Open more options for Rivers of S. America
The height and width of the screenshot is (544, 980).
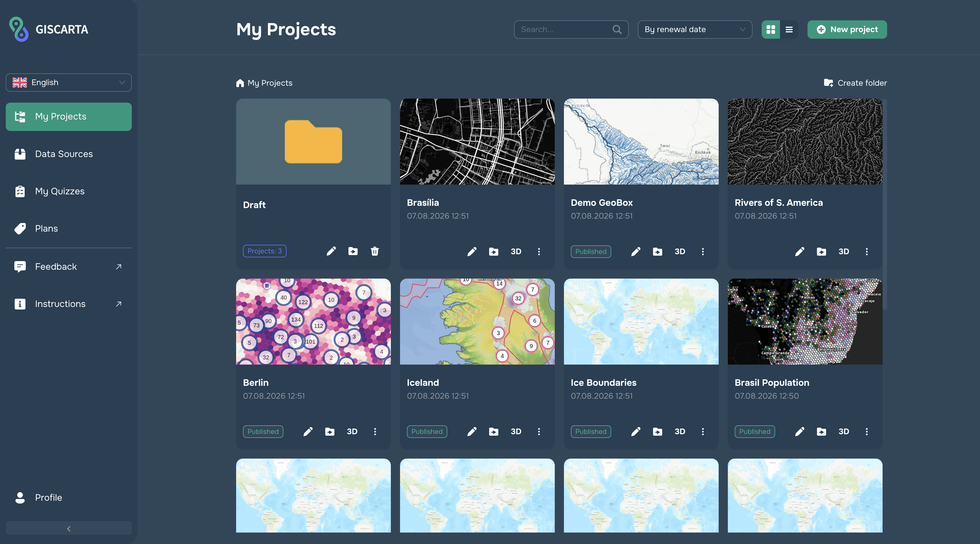point(867,251)
